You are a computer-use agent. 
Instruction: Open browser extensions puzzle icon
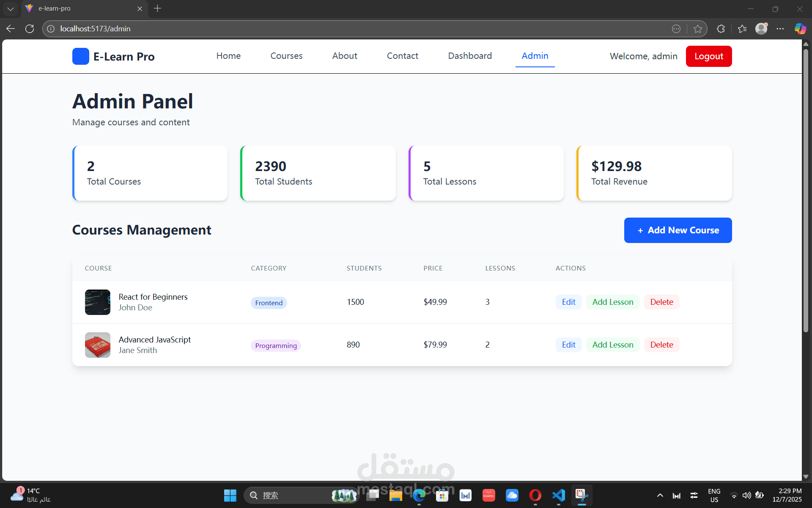point(721,29)
